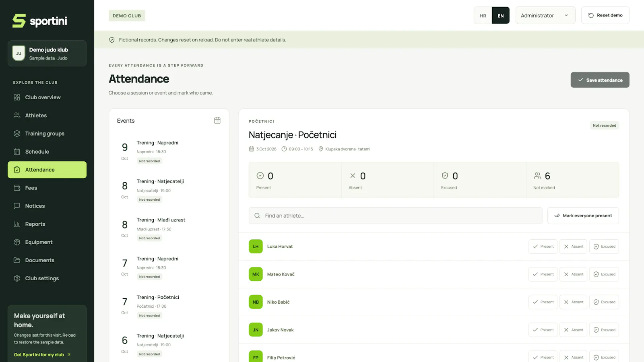Mark Luka Horvat as Absent

click(573, 247)
